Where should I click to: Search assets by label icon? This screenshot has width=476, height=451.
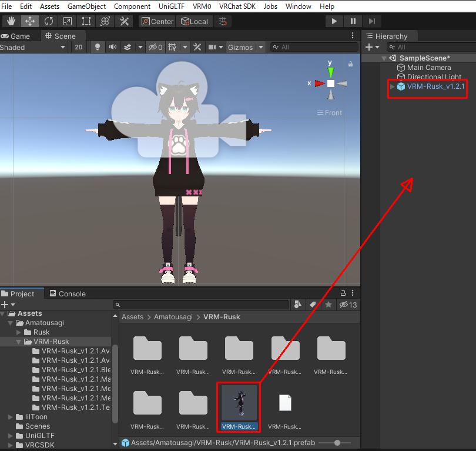click(313, 305)
